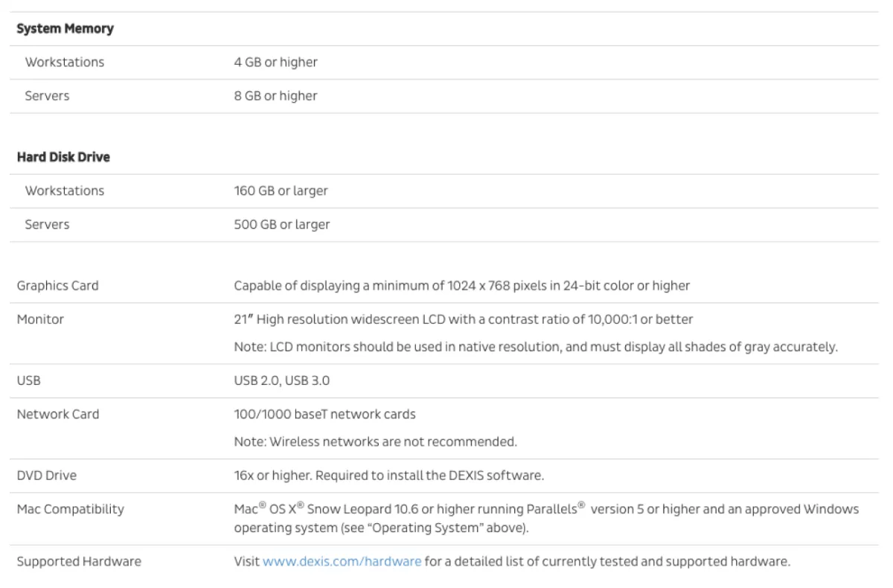Click the "160 GB or larger" value
The width and height of the screenshot is (893, 588).
tap(281, 191)
